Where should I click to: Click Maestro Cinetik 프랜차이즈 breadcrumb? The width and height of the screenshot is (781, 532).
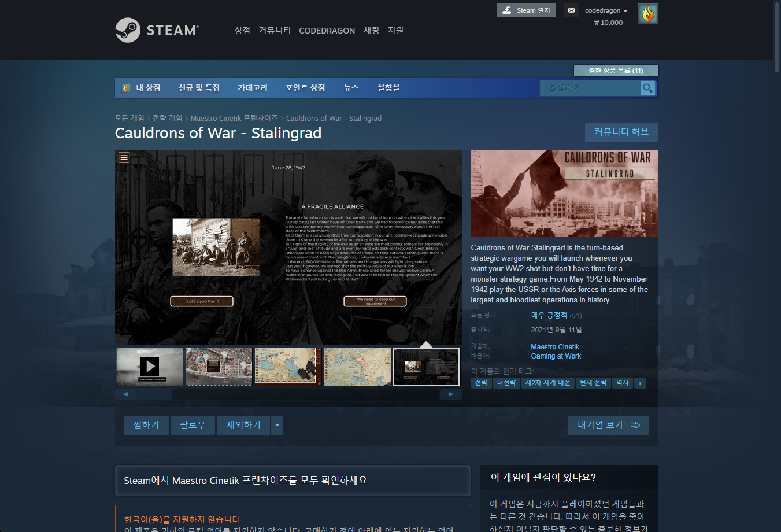click(234, 118)
